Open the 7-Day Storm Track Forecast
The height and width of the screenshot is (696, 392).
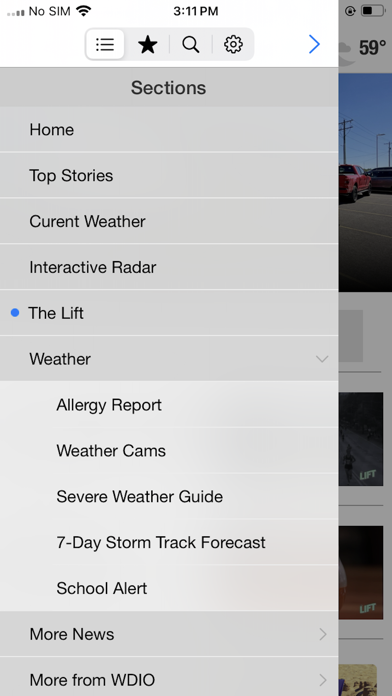[x=169, y=542]
